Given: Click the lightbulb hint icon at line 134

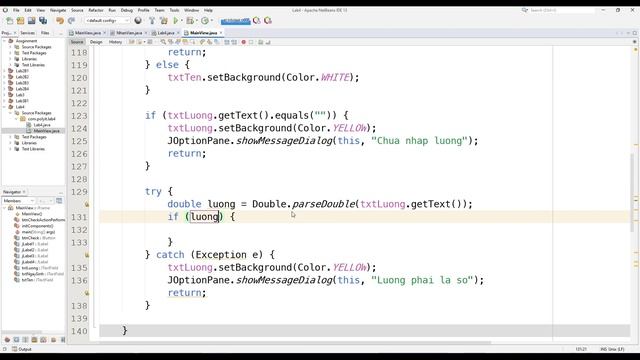Looking at the screenshot, I should pos(87,255).
